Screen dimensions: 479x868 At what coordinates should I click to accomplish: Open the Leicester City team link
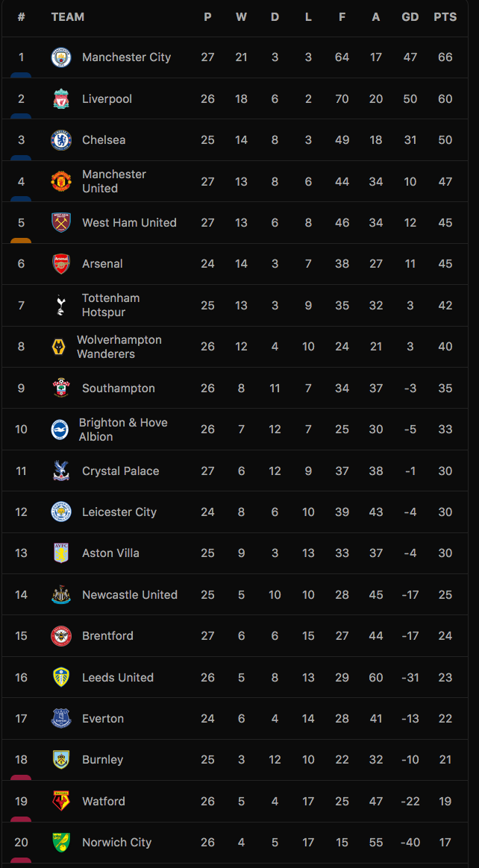pyautogui.click(x=119, y=512)
